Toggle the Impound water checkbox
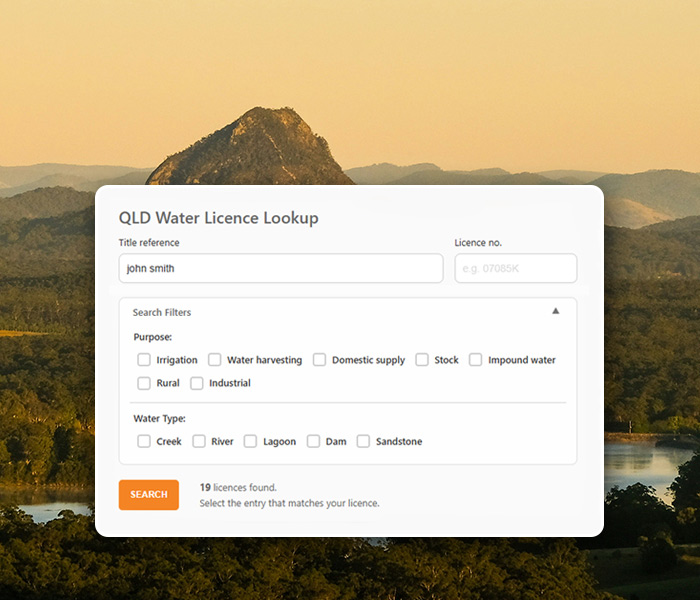The width and height of the screenshot is (700, 600). 475,360
